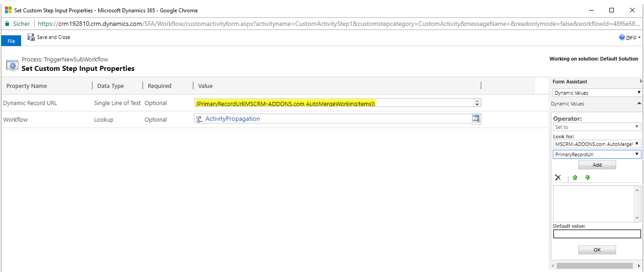Click the Windows logo icon in title bar

pyautogui.click(x=8, y=10)
